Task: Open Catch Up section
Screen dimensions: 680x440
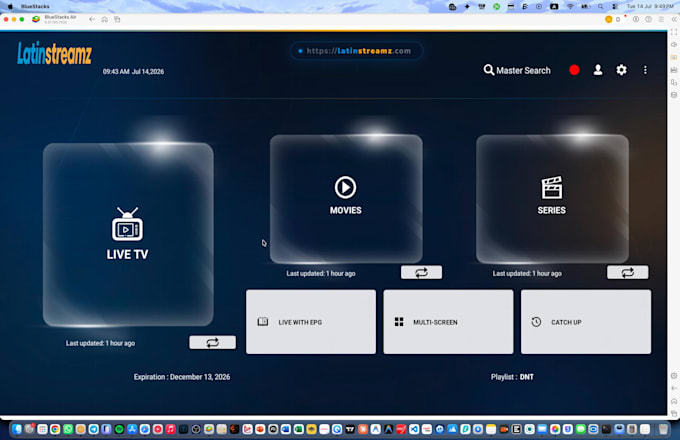Action: coord(586,322)
